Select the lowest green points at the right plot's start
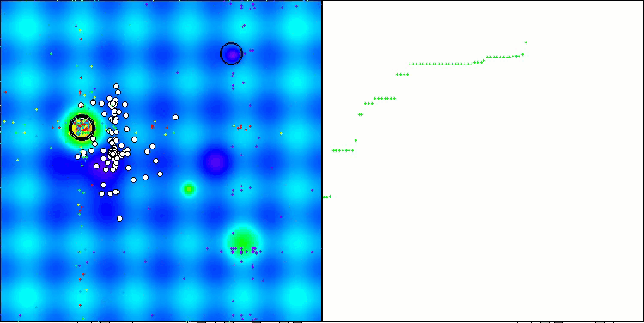Screen dimensions: 644x323 pyautogui.click(x=327, y=197)
